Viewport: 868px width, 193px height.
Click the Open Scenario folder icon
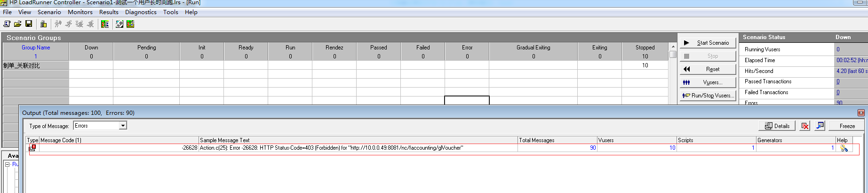[x=18, y=24]
